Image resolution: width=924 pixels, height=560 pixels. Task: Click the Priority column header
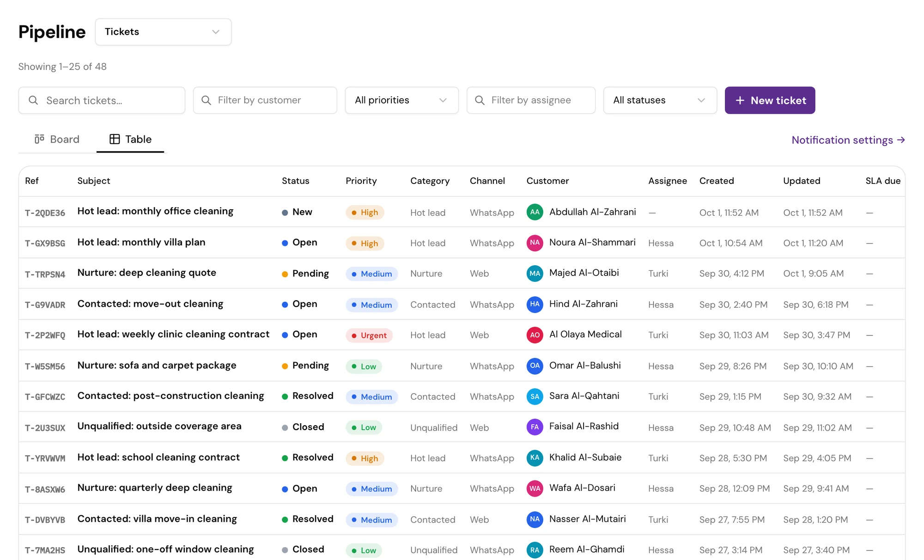click(x=361, y=181)
